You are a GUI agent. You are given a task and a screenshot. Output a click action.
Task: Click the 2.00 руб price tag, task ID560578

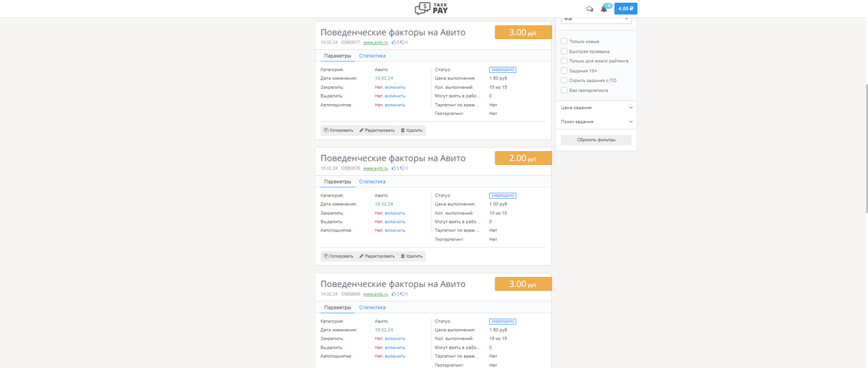523,158
